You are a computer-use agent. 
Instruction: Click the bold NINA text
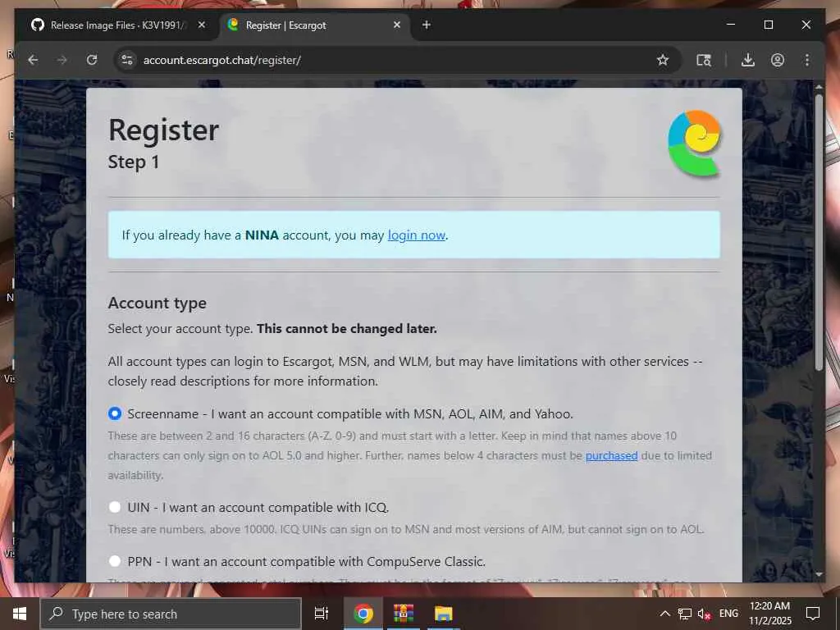(x=262, y=235)
